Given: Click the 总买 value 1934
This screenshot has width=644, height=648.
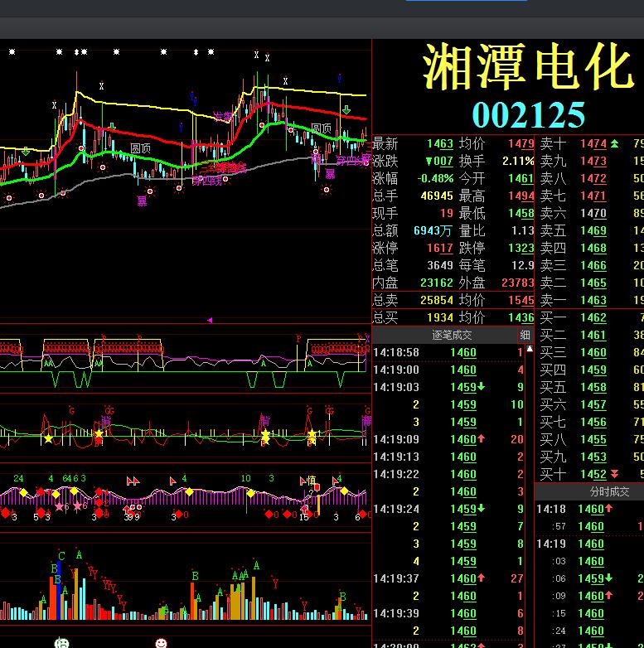Looking at the screenshot, I should pos(440,317).
